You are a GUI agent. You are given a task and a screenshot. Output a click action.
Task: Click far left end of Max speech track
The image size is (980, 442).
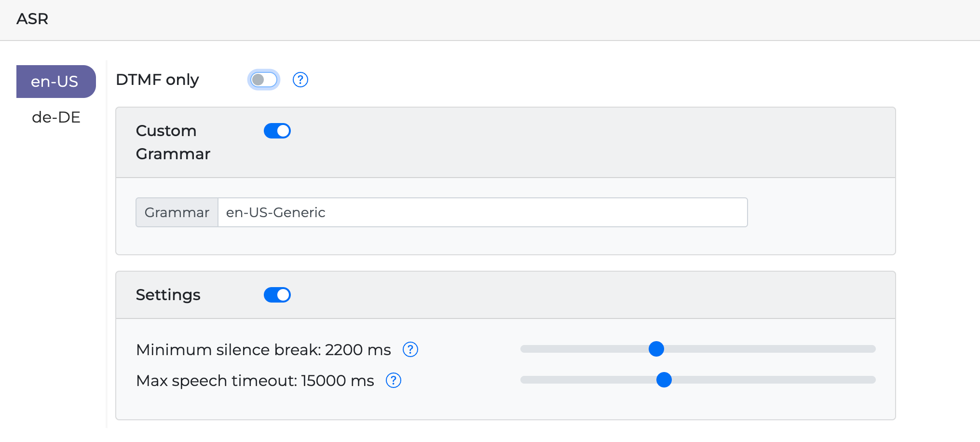(524, 380)
